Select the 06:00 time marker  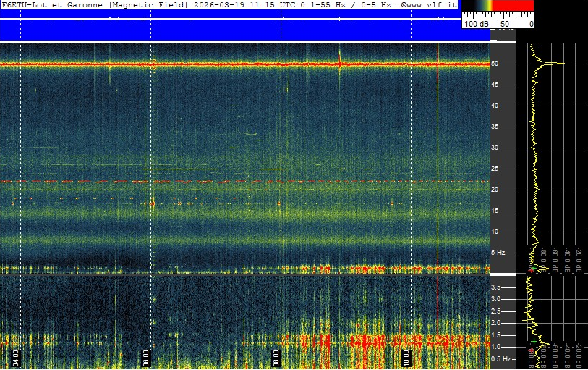(x=147, y=356)
